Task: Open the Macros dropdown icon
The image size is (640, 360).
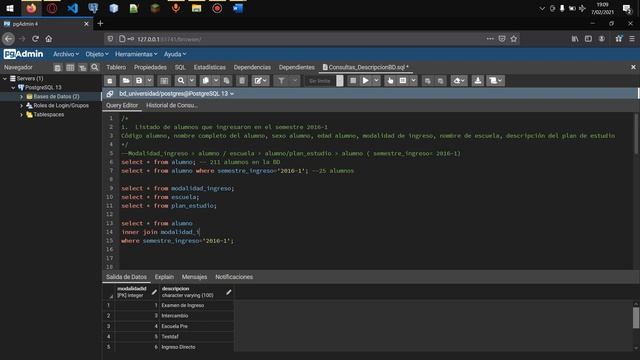Action: (x=496, y=81)
